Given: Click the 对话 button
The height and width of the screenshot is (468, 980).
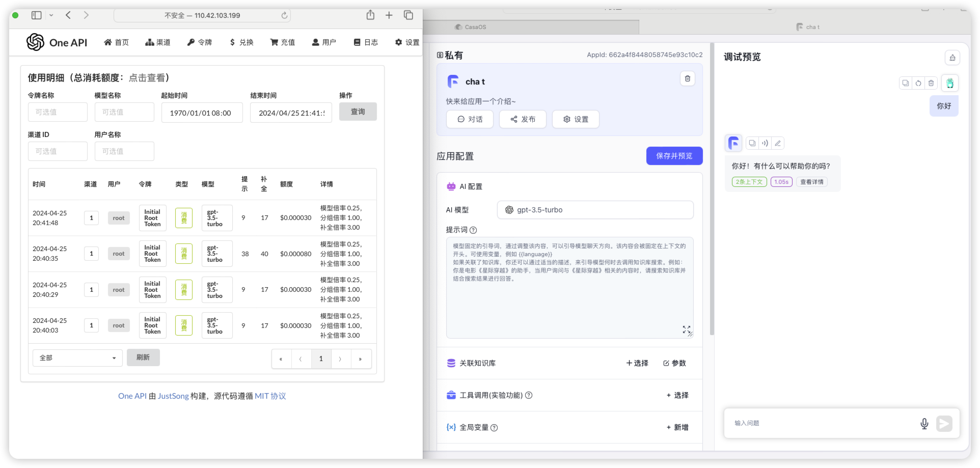Looking at the screenshot, I should 470,119.
